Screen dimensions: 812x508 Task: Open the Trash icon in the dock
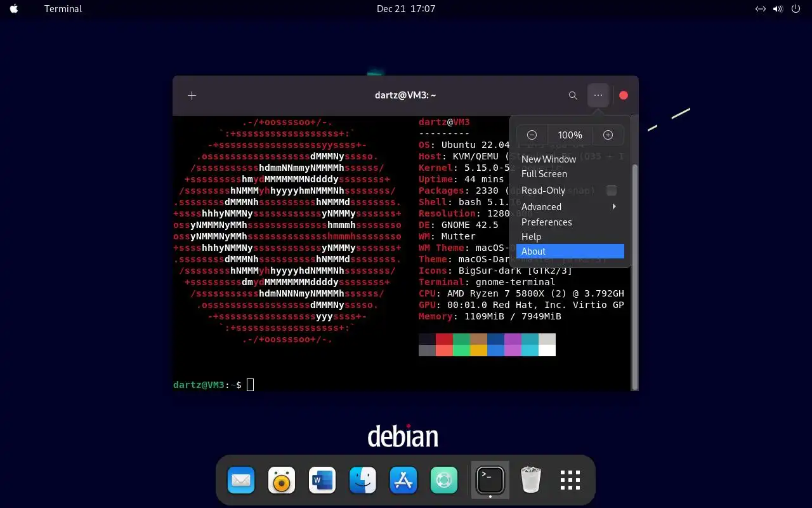tap(530, 480)
